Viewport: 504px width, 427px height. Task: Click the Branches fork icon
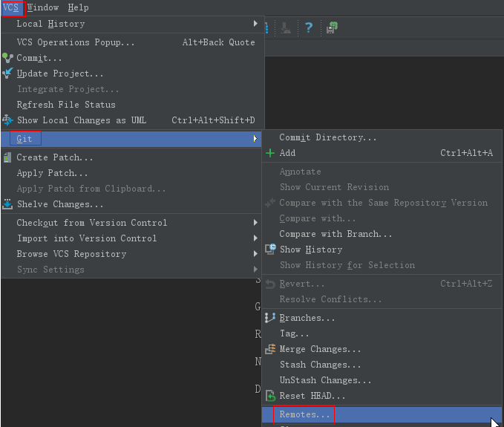[270, 318]
